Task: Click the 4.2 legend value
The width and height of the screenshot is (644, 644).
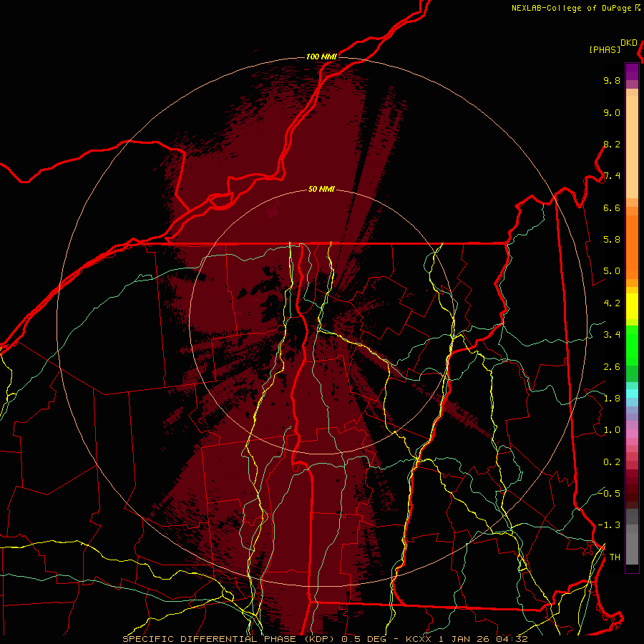Action: click(612, 303)
